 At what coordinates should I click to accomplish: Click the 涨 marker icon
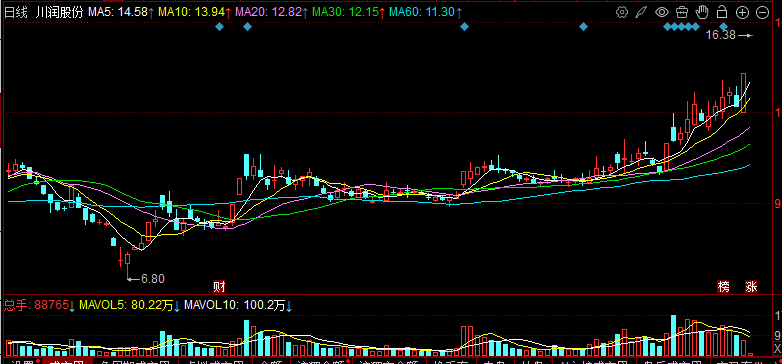[x=751, y=287]
